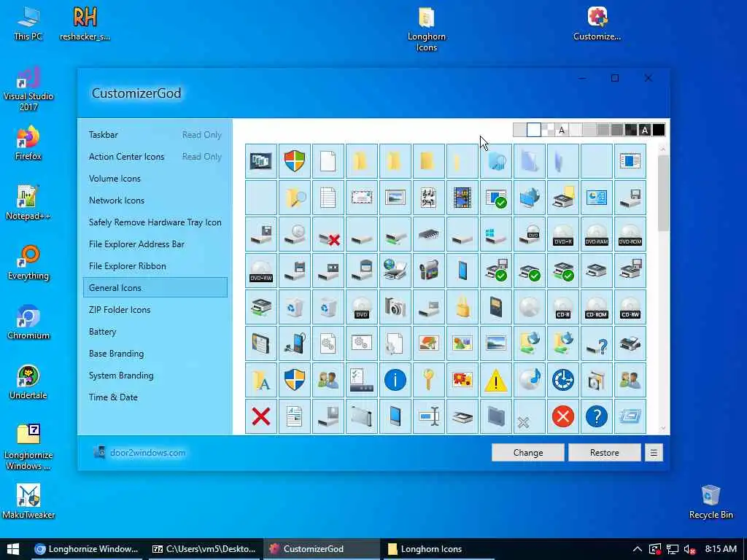
Task: Select the large red X icon tile
Action: (261, 416)
